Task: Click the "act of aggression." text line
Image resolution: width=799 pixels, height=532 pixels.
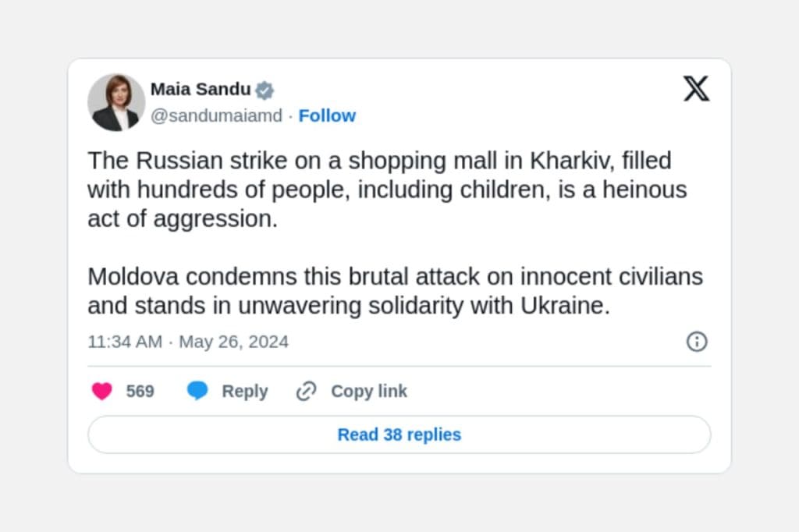Action: tap(183, 219)
